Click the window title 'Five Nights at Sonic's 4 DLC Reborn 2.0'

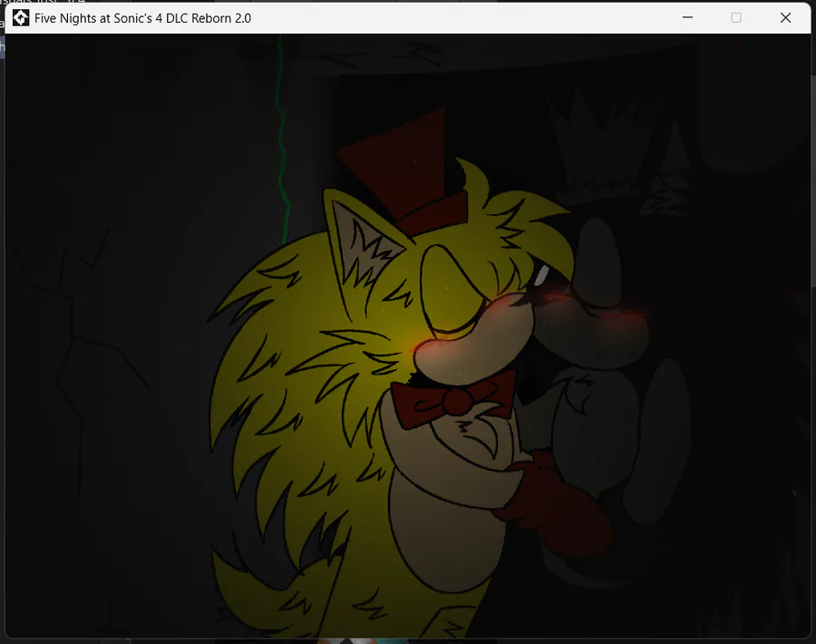[x=142, y=18]
